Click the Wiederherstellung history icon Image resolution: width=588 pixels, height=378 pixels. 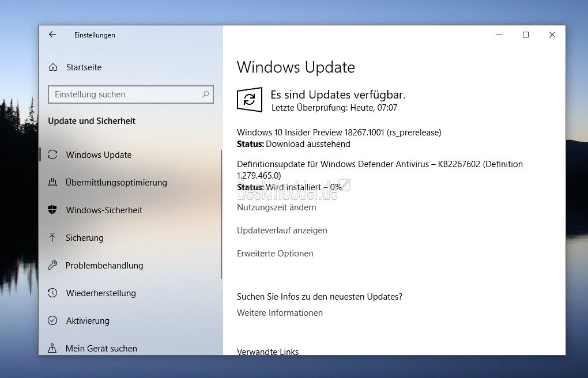point(52,293)
